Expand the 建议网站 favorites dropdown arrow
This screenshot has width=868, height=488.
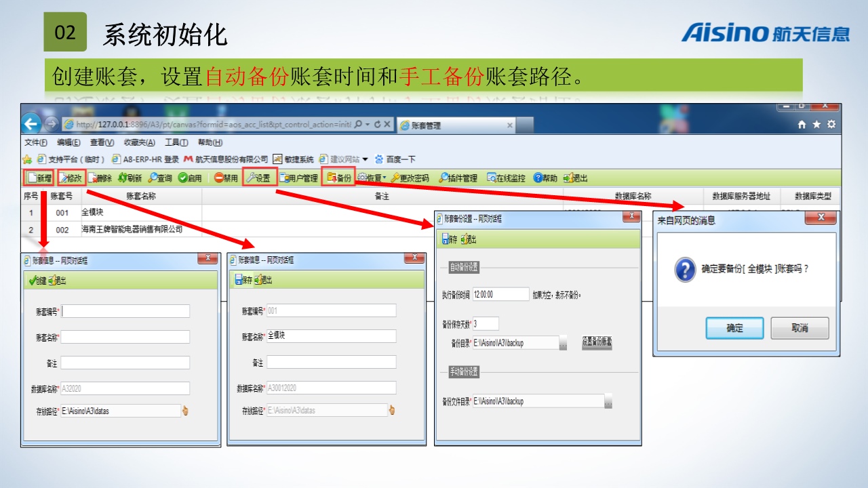point(365,159)
